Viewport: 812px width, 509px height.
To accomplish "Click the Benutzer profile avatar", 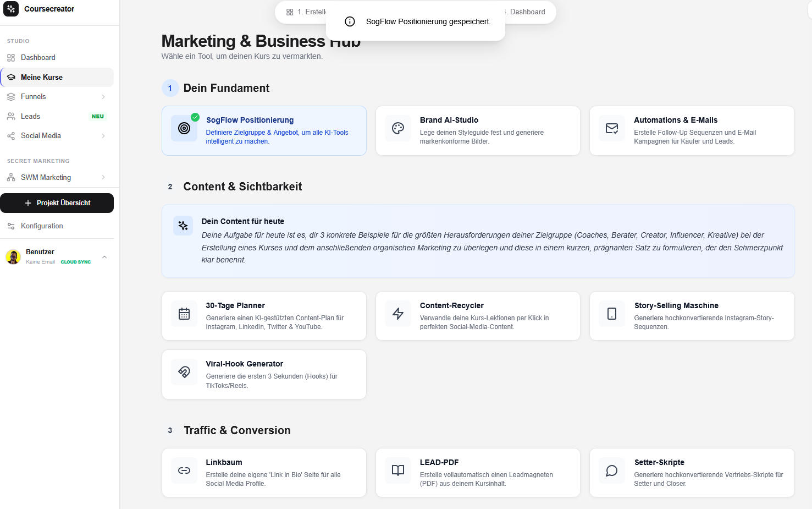I will pyautogui.click(x=13, y=256).
